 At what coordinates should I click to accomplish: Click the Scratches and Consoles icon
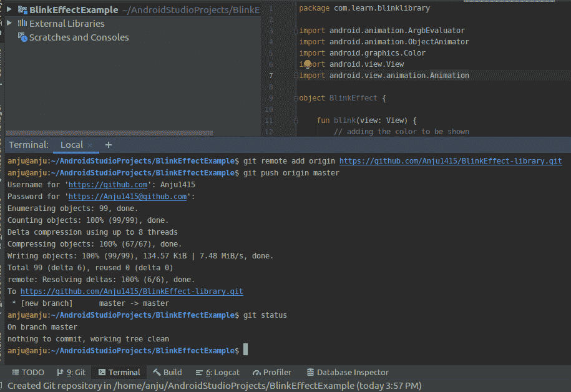[x=22, y=37]
